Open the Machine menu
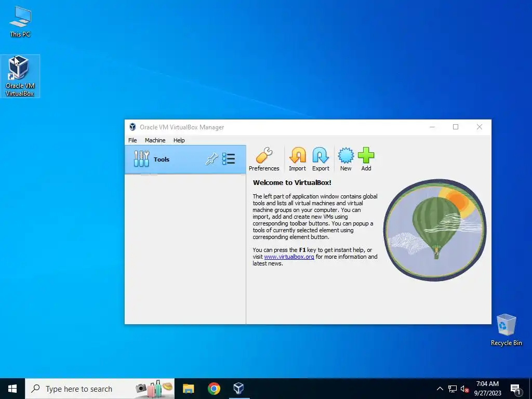The width and height of the screenshot is (532, 399). tap(155, 140)
